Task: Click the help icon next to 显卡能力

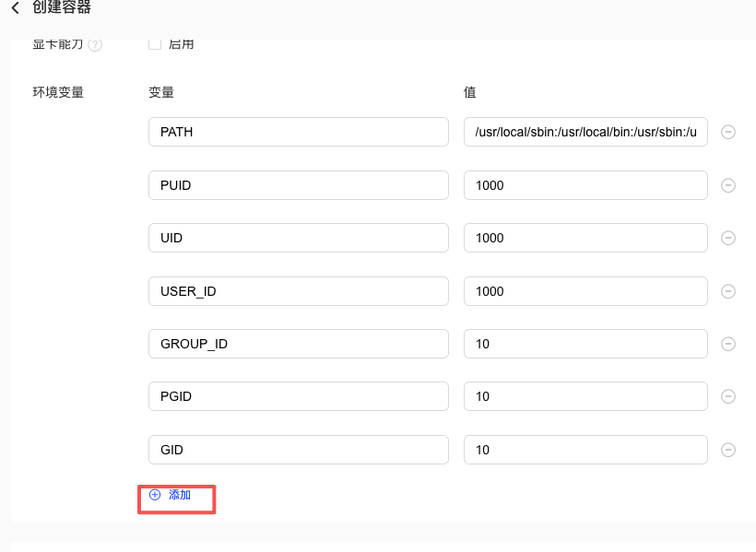Action: [95, 44]
